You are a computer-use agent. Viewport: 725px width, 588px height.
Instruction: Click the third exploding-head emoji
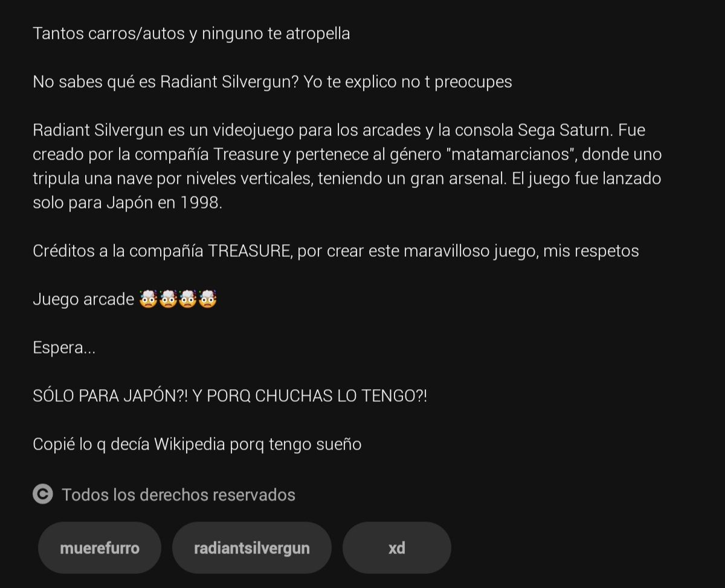point(188,299)
